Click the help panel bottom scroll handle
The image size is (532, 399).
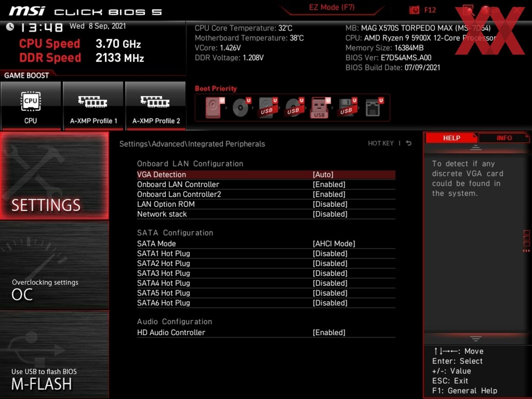tap(476, 338)
